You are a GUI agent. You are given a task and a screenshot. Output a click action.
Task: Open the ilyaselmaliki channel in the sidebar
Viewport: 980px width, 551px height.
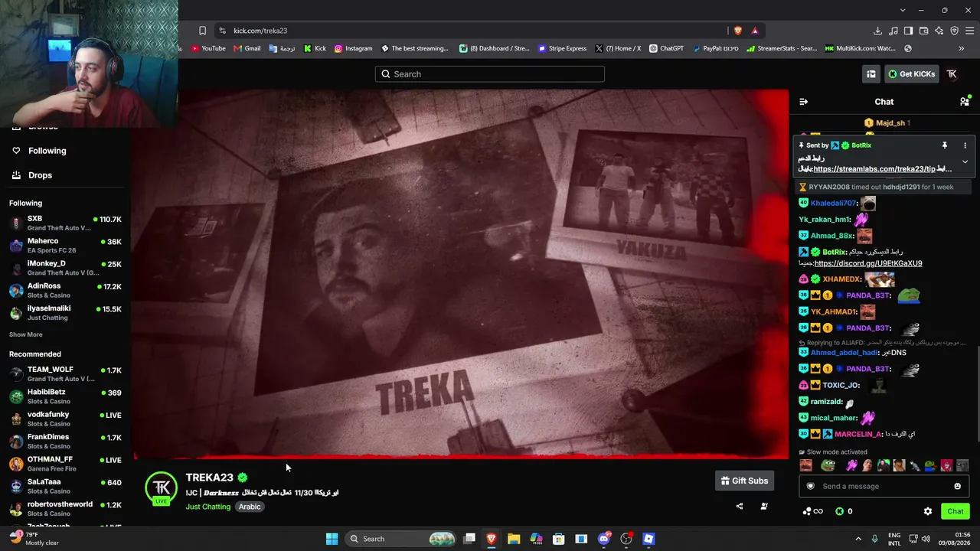tap(65, 312)
